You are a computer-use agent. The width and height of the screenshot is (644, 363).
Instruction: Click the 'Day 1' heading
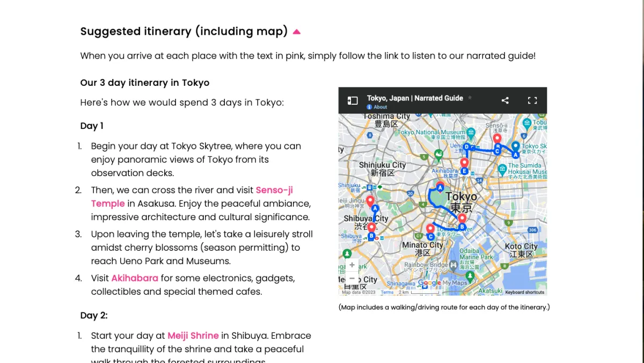[x=92, y=126]
